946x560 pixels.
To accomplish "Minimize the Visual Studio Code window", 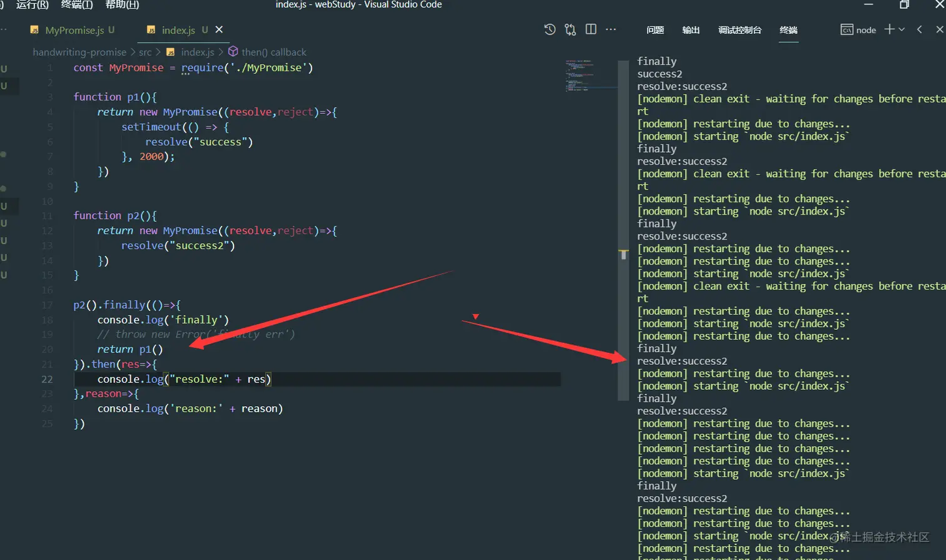I will [868, 4].
